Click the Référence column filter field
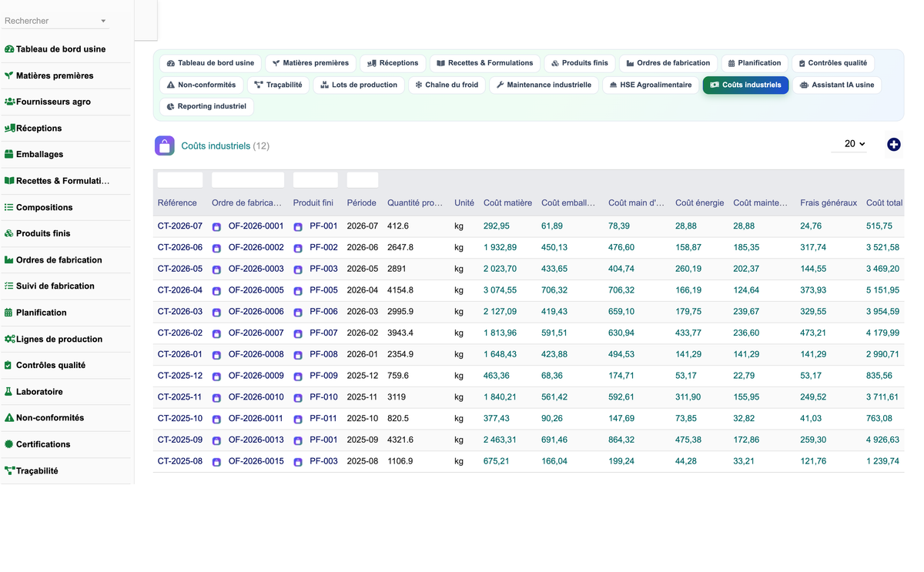 [x=180, y=180]
